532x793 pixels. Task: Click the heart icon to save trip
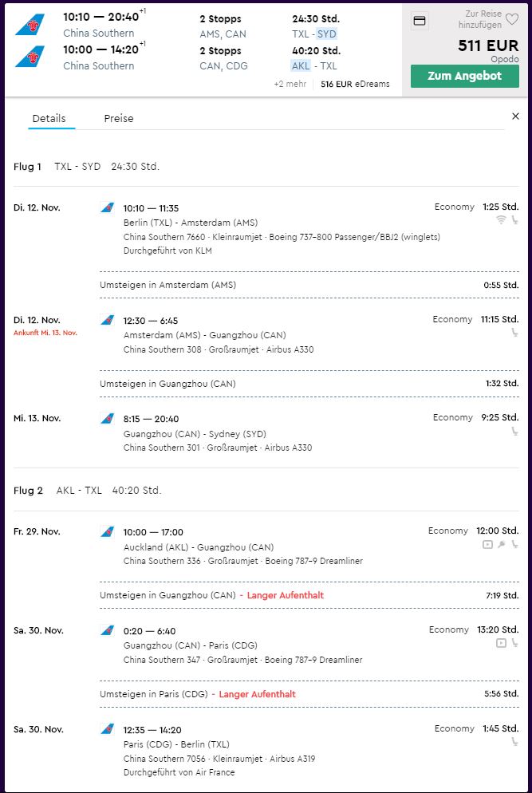point(512,19)
